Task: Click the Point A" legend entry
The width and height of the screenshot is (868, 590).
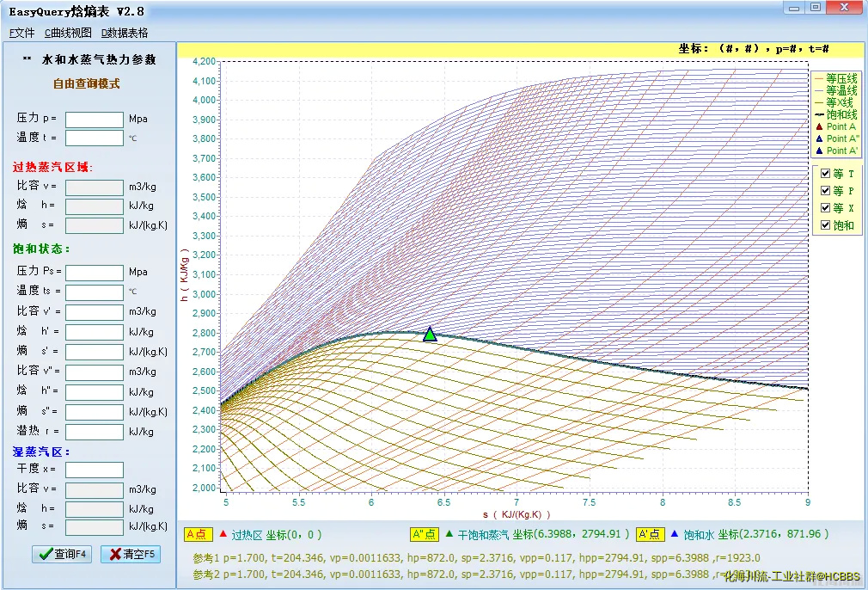Action: pyautogui.click(x=838, y=138)
